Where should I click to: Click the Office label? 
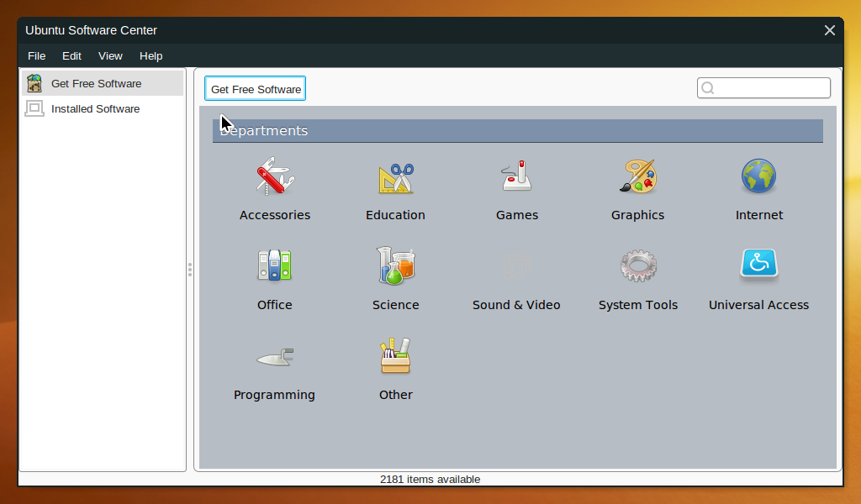275,305
